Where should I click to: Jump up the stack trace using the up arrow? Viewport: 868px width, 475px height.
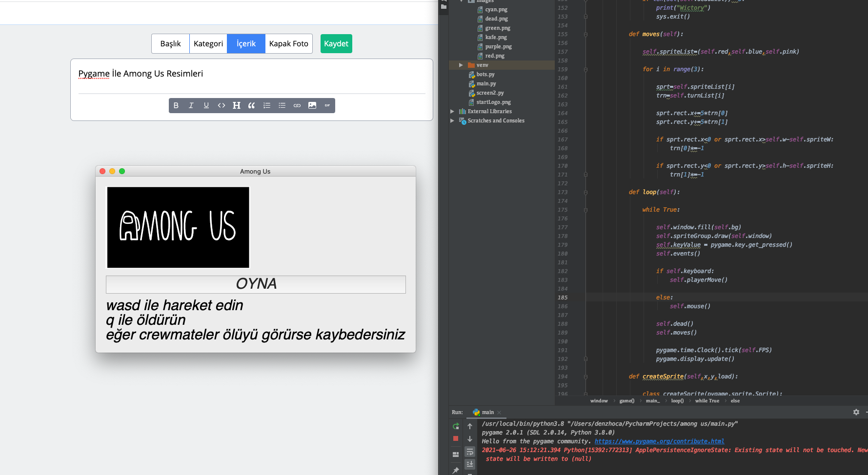470,426
